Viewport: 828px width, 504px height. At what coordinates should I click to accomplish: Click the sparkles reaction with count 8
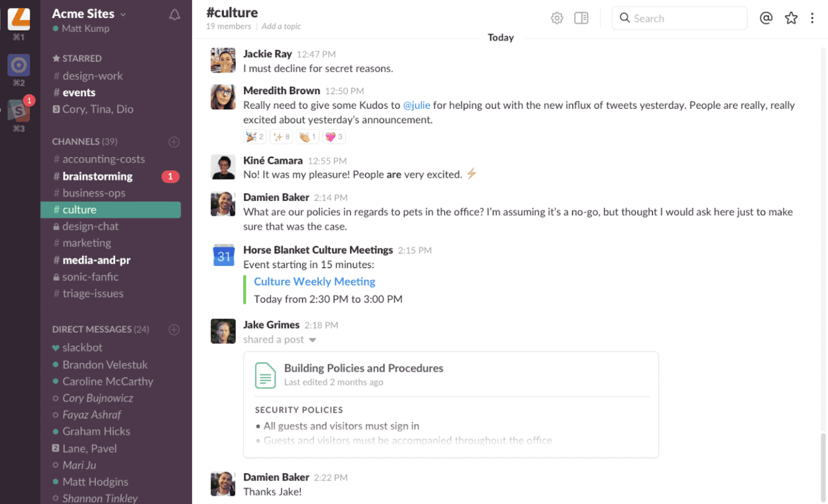tap(282, 137)
